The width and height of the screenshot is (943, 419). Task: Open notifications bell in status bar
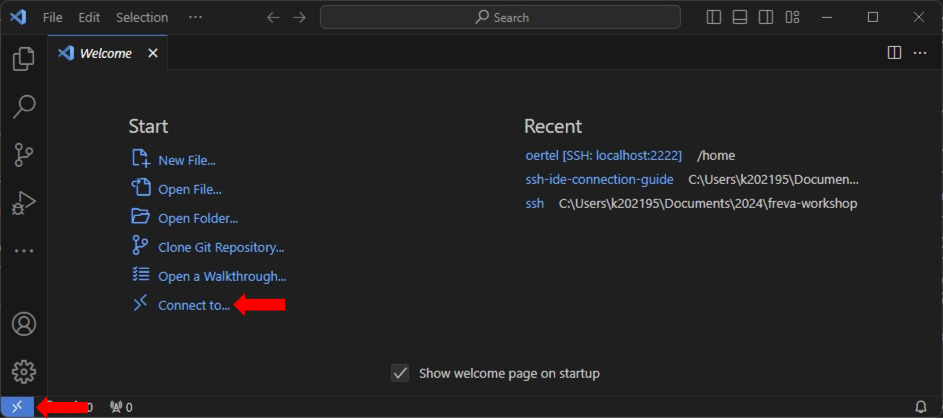pos(921,407)
